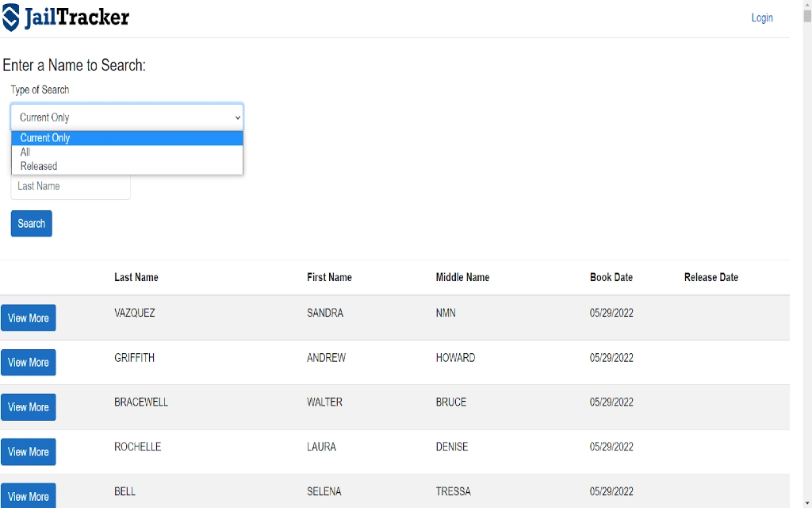Viewport: 812px width, 508px height.
Task: Select the HOWARD middle name cell
Action: pos(455,358)
